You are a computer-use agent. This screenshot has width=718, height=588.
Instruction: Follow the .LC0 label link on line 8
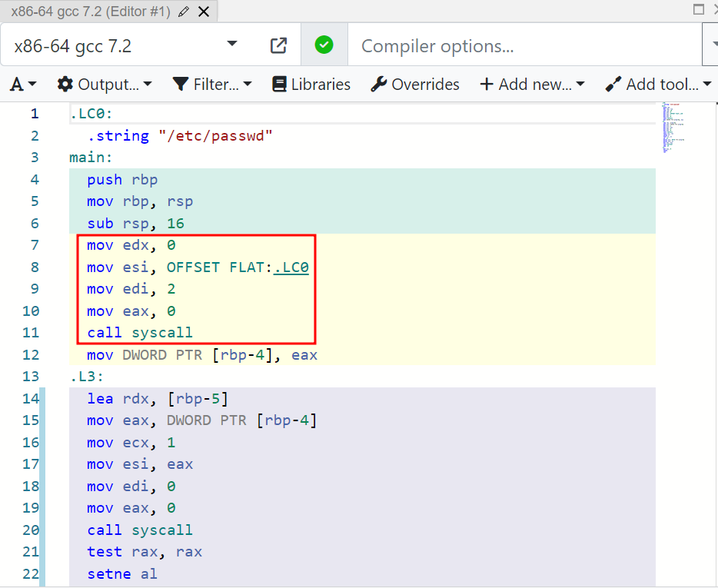click(x=291, y=267)
